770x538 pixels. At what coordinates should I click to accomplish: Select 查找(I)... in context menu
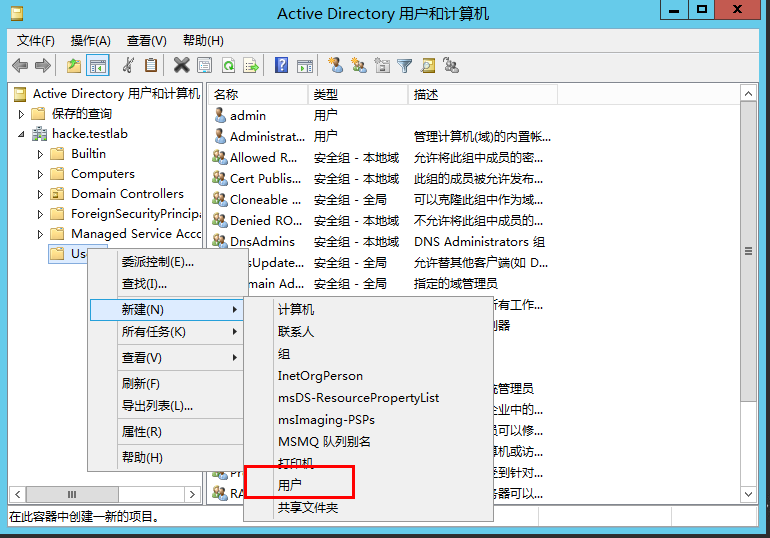(166, 284)
